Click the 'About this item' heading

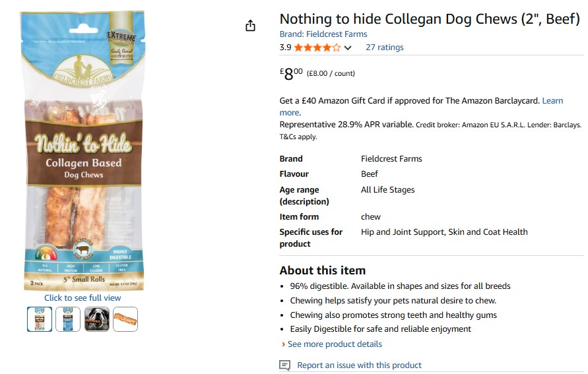tap(322, 270)
